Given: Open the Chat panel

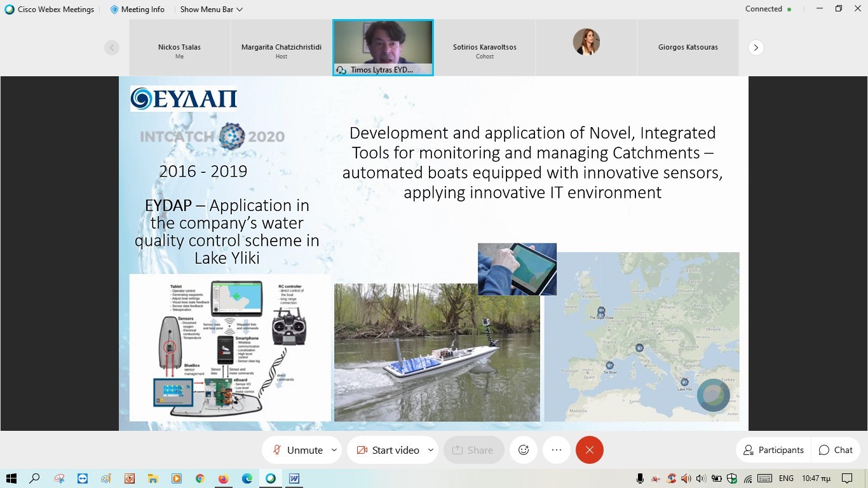Looking at the screenshot, I should (x=836, y=450).
